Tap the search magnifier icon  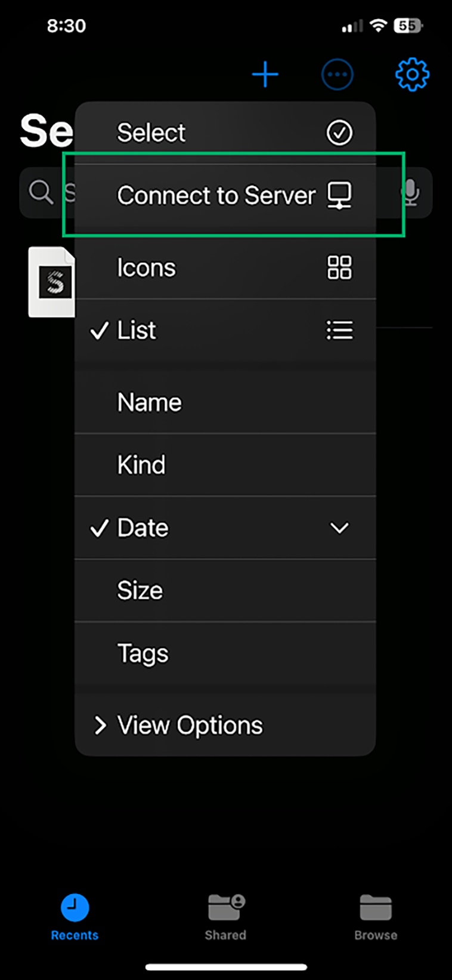coord(41,192)
